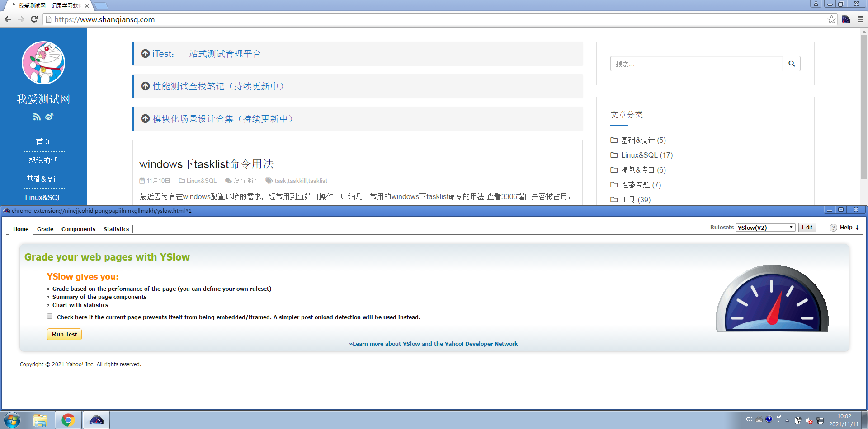
Task: Open category 抓包&接口 (6)
Action: [643, 170]
